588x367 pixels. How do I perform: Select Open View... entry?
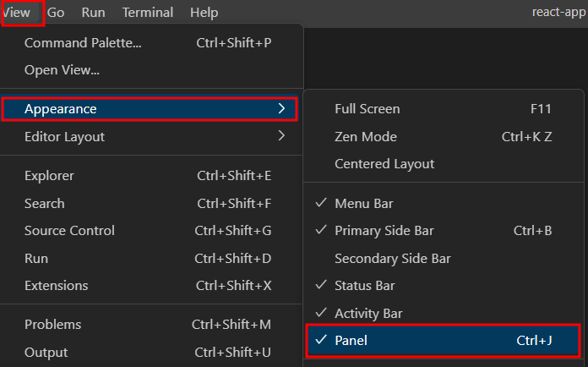tap(151, 70)
